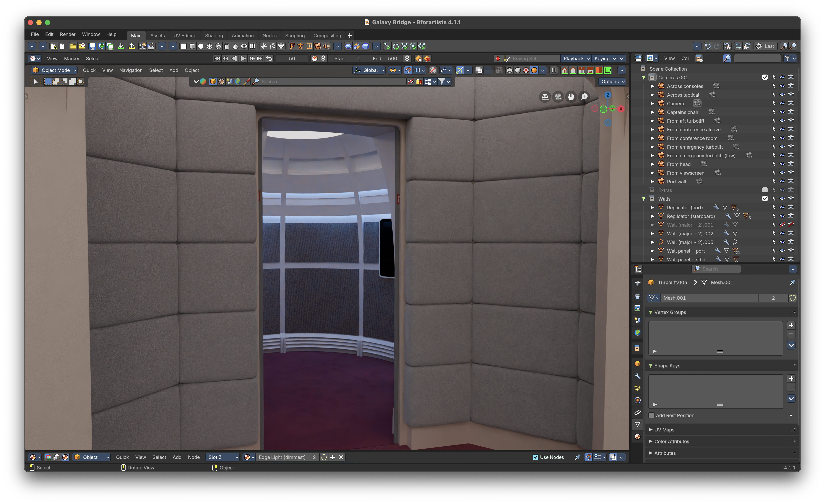
Task: Click the current frame field showing 50
Action: click(x=292, y=59)
